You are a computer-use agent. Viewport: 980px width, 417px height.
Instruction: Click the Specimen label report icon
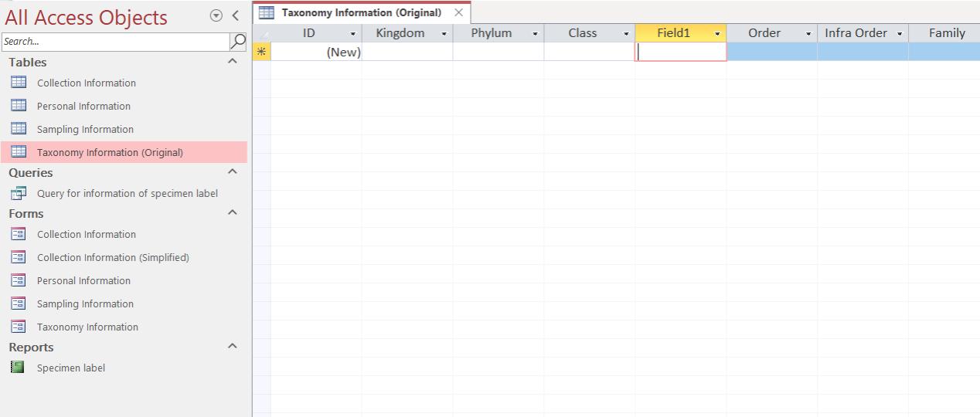coord(18,368)
